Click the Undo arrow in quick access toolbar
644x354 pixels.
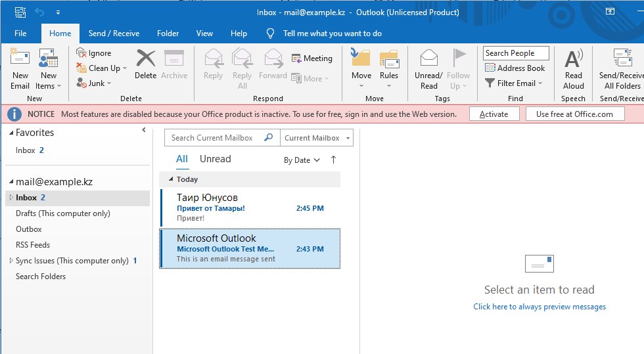(x=39, y=12)
